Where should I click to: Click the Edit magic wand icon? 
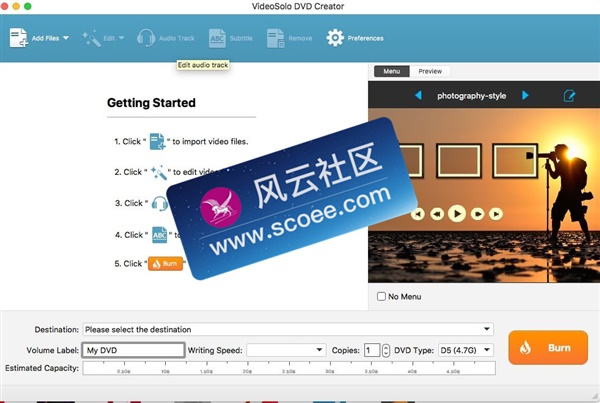click(91, 38)
